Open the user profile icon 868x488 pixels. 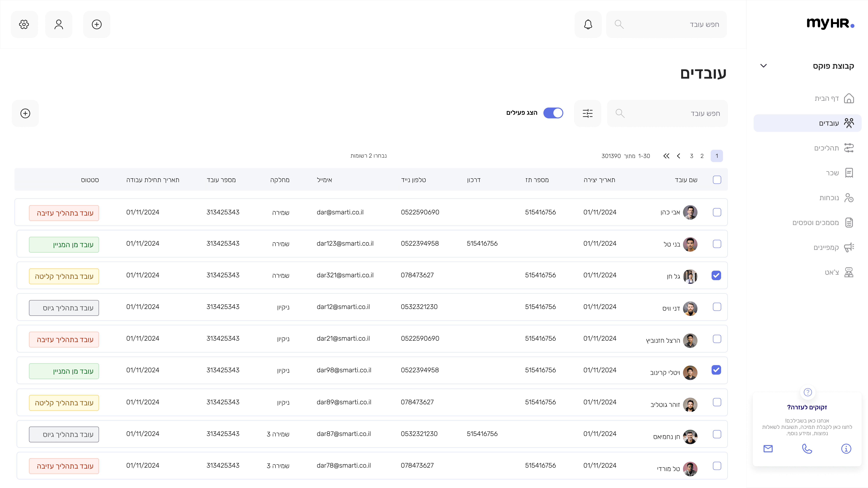pos(59,24)
